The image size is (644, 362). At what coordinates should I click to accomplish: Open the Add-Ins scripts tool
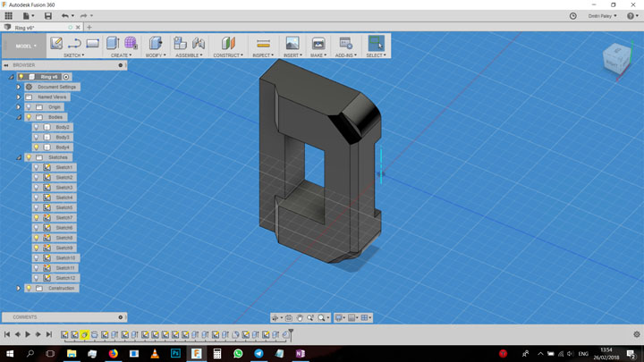pos(345,43)
